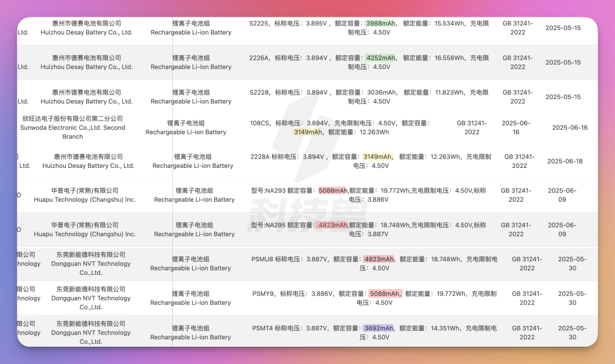
Task: Click the model number PSMT4
Action: 263,328
